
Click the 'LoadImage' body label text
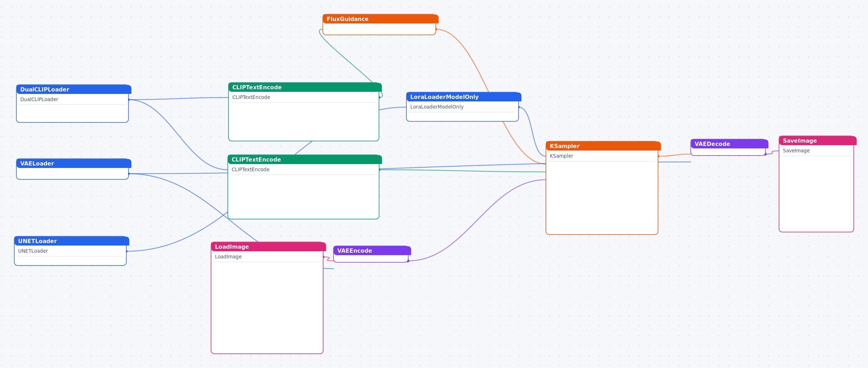pyautogui.click(x=228, y=257)
